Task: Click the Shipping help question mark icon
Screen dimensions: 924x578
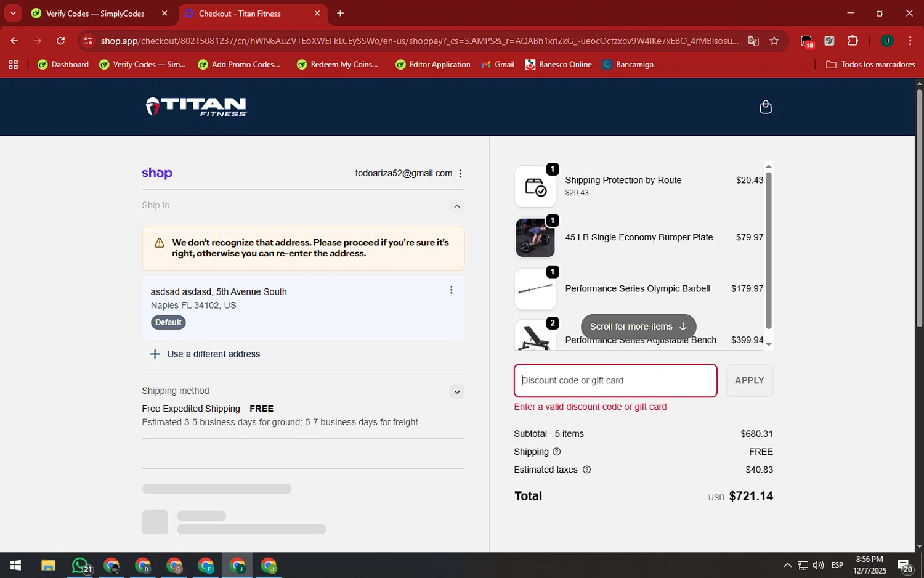Action: [x=557, y=452]
